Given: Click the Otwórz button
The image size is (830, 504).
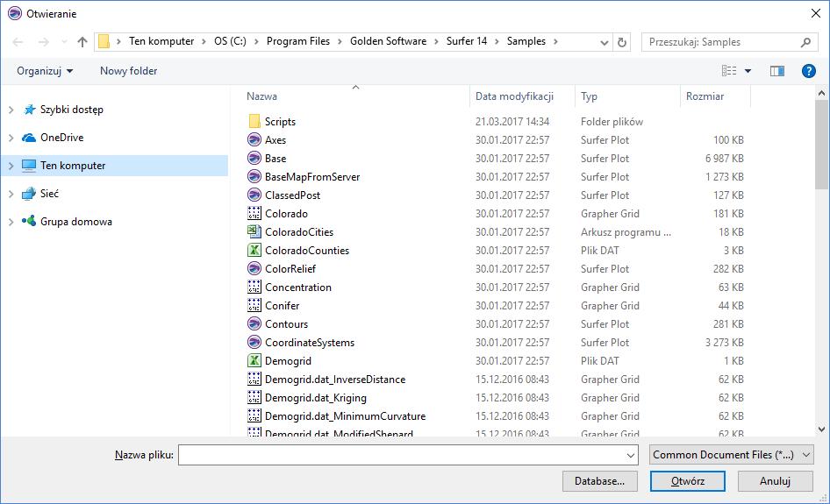Looking at the screenshot, I should tap(688, 481).
